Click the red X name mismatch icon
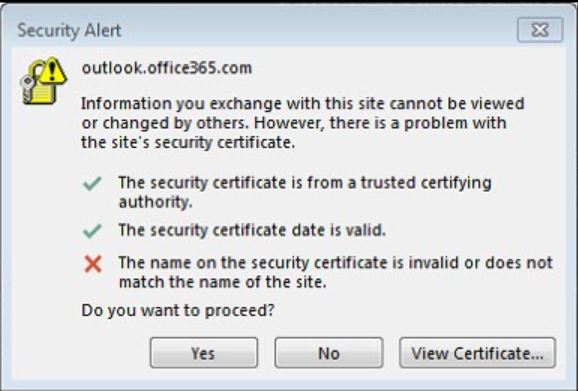 [x=93, y=264]
